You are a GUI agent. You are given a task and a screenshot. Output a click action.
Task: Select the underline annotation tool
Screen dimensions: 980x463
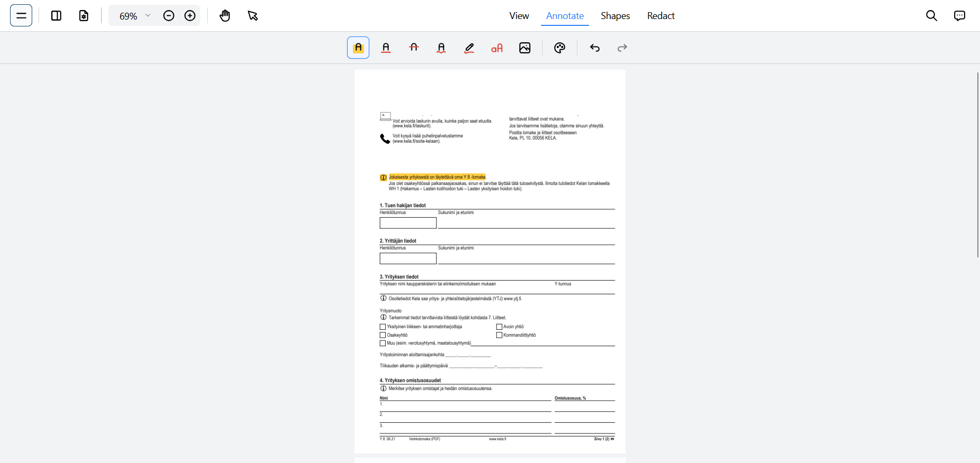386,48
